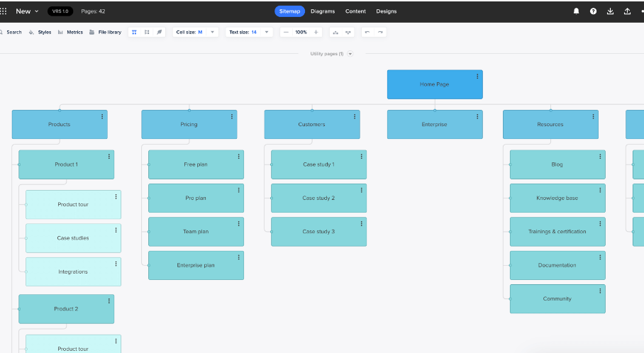The height and width of the screenshot is (353, 644).
Task: Select the first sitemap view mode toggle
Action: click(135, 32)
